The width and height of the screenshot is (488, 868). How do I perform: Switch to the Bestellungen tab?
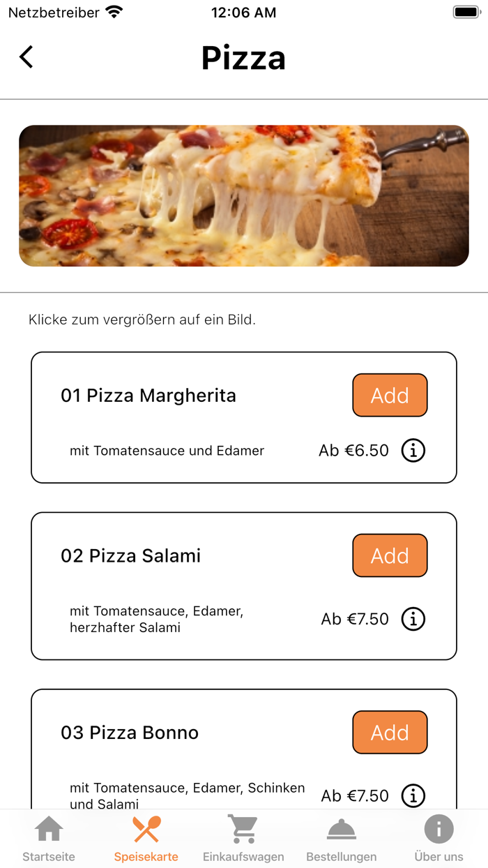(341, 837)
